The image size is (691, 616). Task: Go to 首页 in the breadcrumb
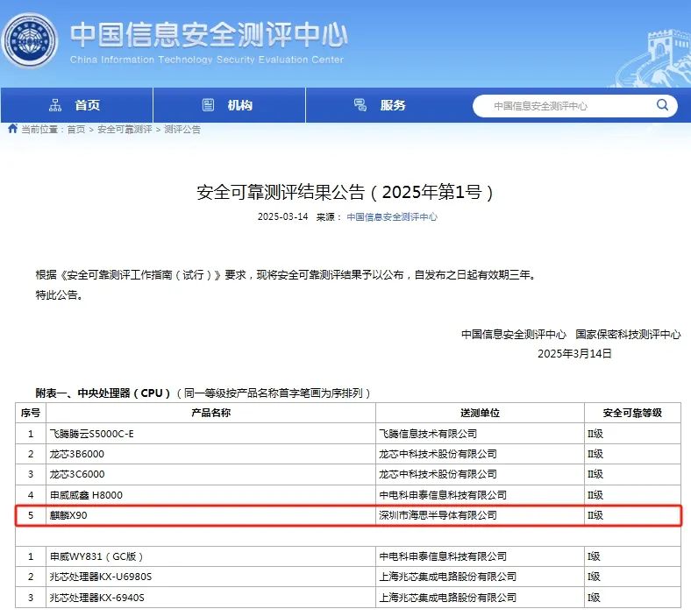(75, 130)
